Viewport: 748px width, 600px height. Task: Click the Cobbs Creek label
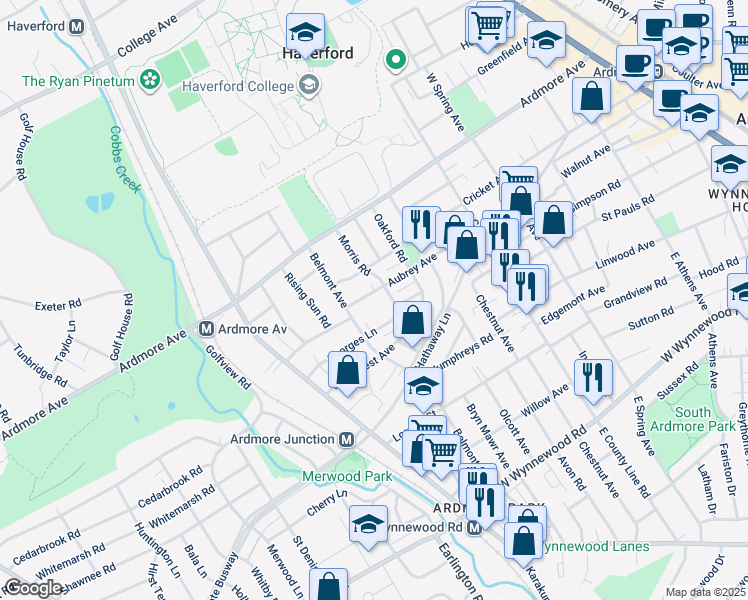click(x=125, y=160)
